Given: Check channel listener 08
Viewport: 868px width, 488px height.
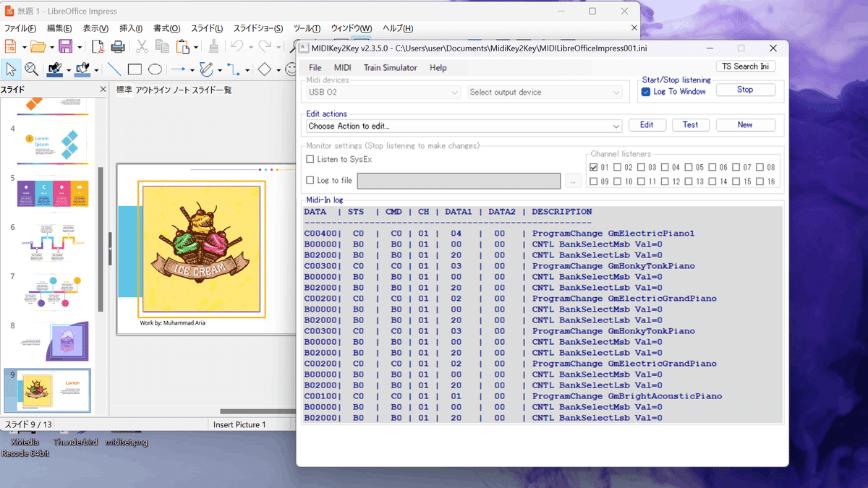Looking at the screenshot, I should coord(759,168).
